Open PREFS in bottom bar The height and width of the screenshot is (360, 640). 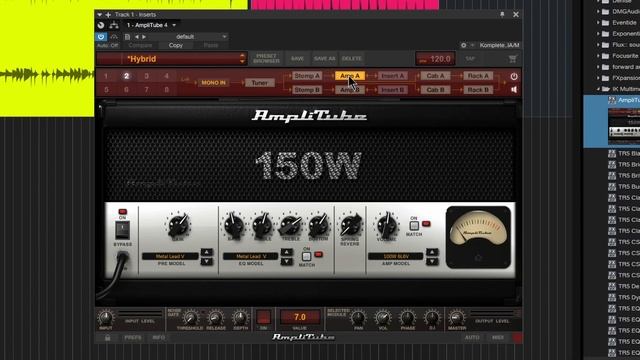133,338
